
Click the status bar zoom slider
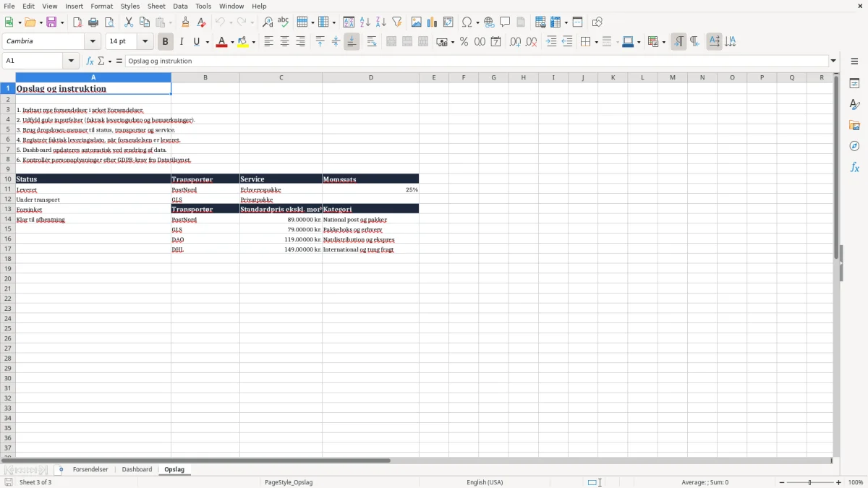click(810, 482)
